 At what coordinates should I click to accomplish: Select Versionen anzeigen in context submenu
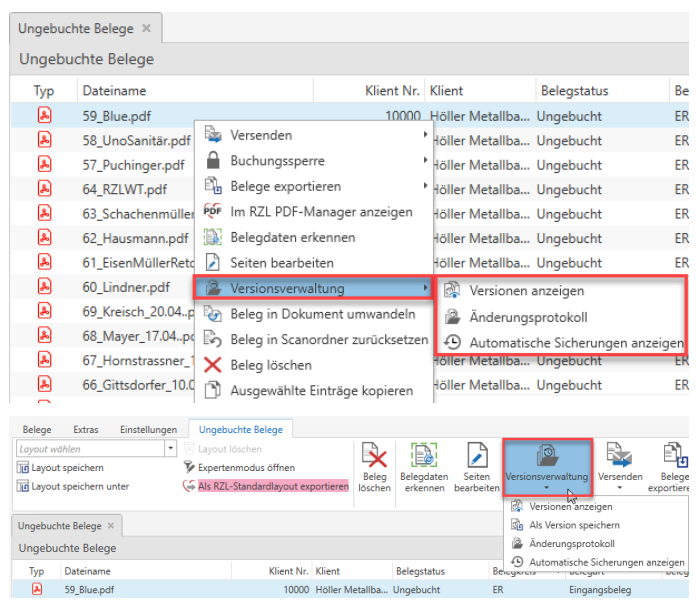coord(527,290)
